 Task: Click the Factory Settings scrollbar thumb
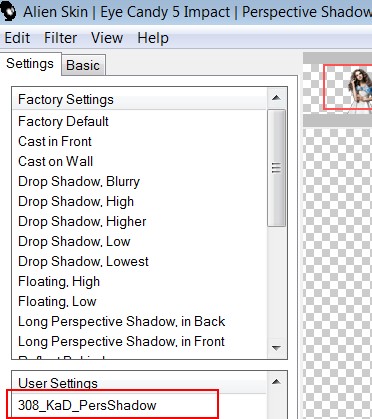tap(276, 168)
